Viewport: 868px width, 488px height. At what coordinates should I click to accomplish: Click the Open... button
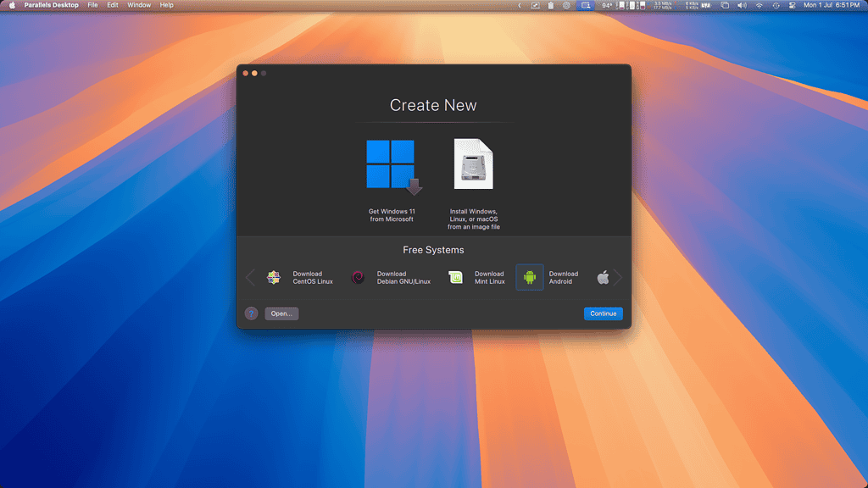click(281, 313)
